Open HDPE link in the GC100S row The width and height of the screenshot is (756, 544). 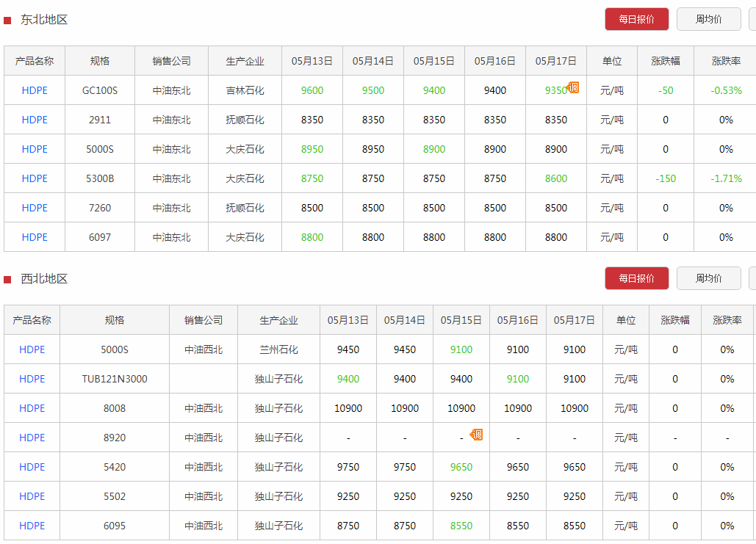point(35,90)
